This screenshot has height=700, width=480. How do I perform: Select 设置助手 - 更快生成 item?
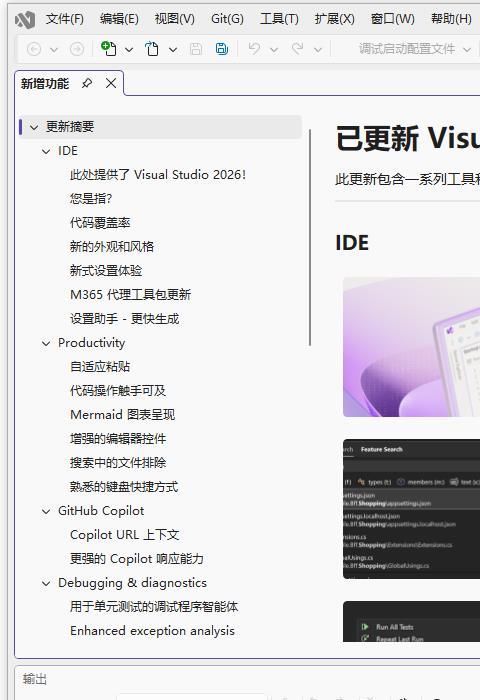click(x=124, y=319)
